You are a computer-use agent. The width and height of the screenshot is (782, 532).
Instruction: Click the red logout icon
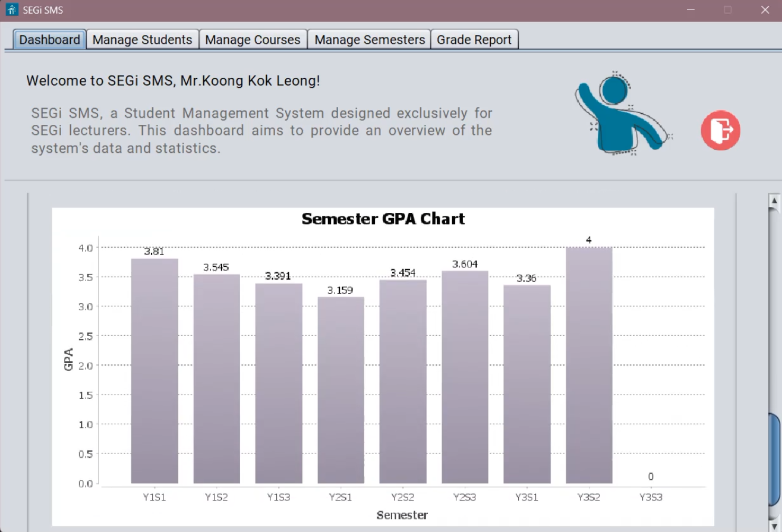click(x=720, y=130)
